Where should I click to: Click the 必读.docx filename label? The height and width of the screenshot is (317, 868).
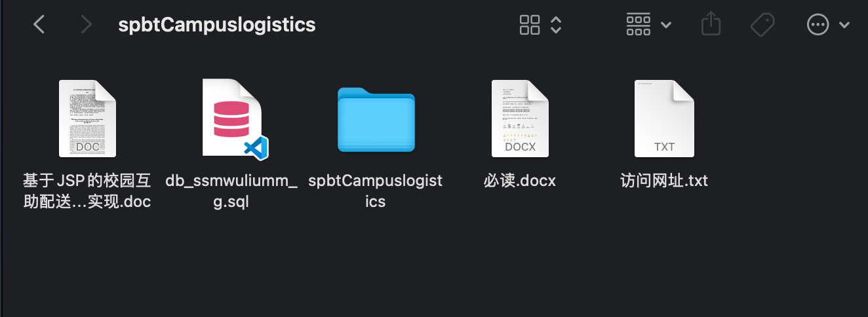pos(520,181)
